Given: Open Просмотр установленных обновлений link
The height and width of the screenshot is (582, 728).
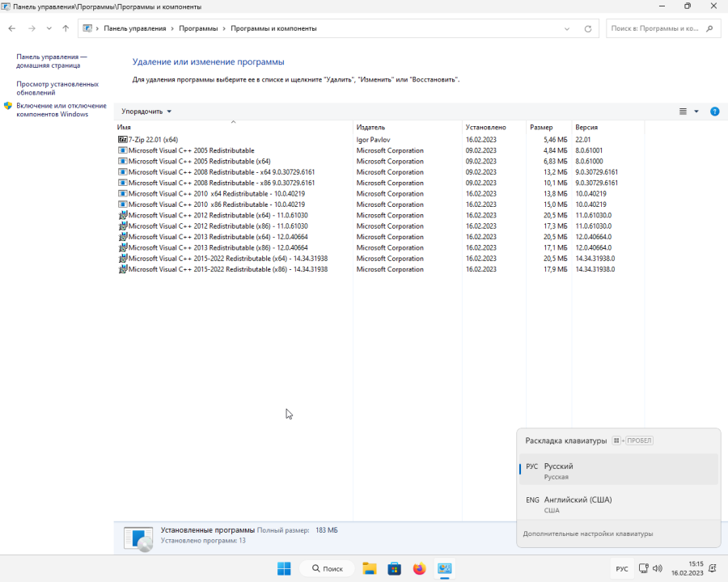Looking at the screenshot, I should (57, 88).
